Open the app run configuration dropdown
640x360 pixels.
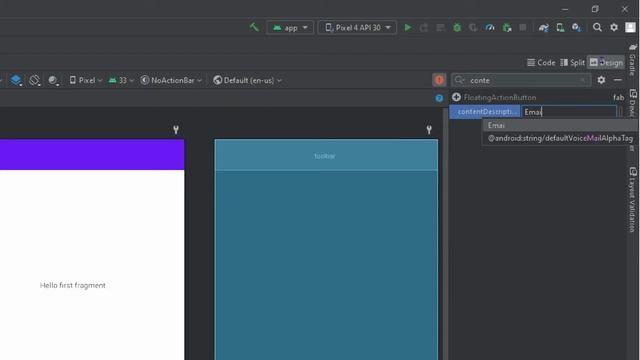coord(290,28)
